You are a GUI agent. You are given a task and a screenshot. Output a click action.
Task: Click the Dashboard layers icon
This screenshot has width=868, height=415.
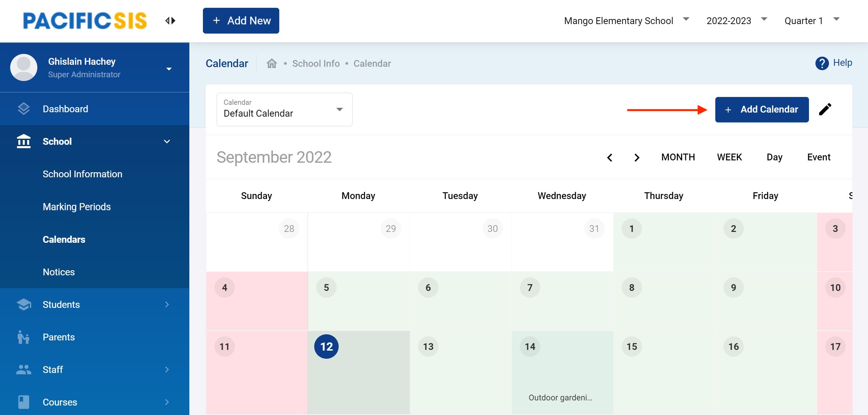(24, 109)
